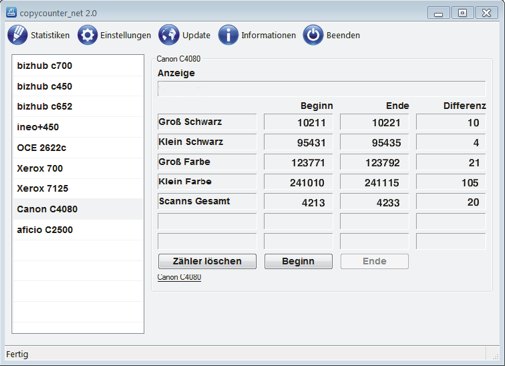Open the Statistiken icon
The image size is (505, 366).
click(x=17, y=35)
